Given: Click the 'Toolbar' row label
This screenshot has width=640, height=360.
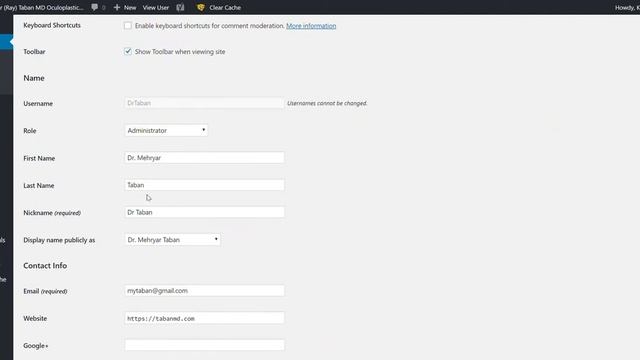Looking at the screenshot, I should coord(34,52).
